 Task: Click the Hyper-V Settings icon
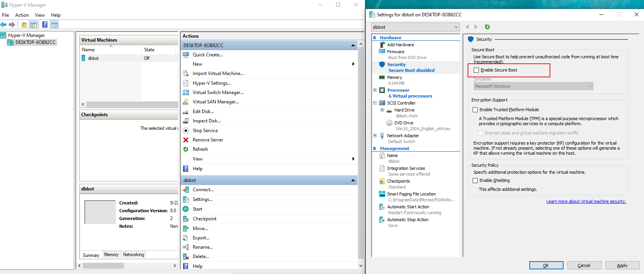pos(186,83)
